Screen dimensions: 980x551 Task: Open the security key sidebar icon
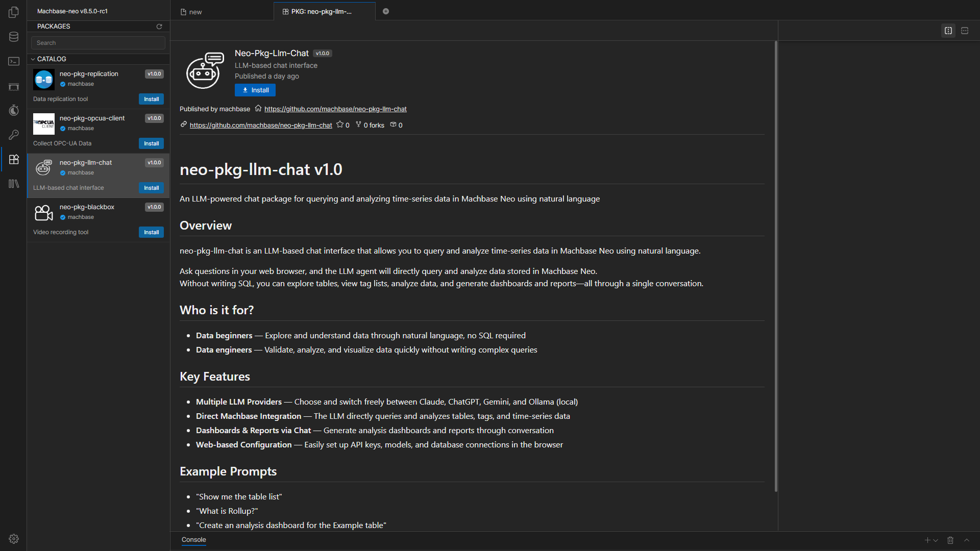pyautogui.click(x=14, y=135)
